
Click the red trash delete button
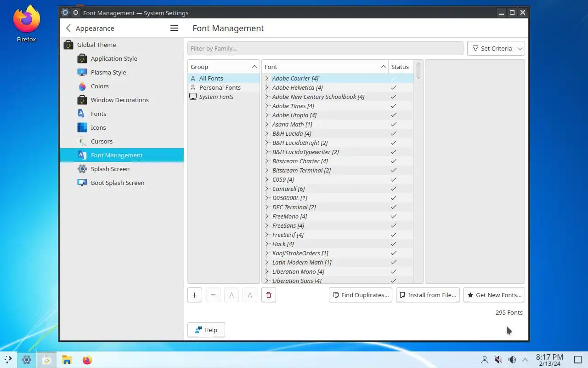click(x=269, y=295)
